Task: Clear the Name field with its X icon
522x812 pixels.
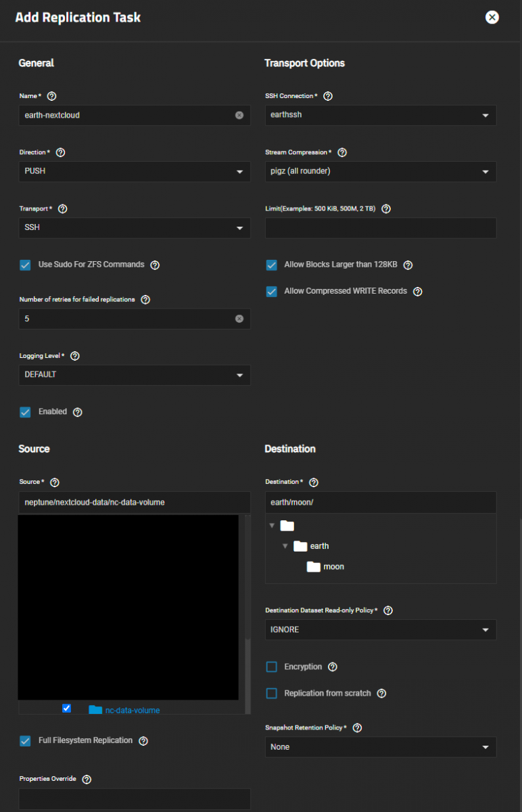Action: pos(239,116)
